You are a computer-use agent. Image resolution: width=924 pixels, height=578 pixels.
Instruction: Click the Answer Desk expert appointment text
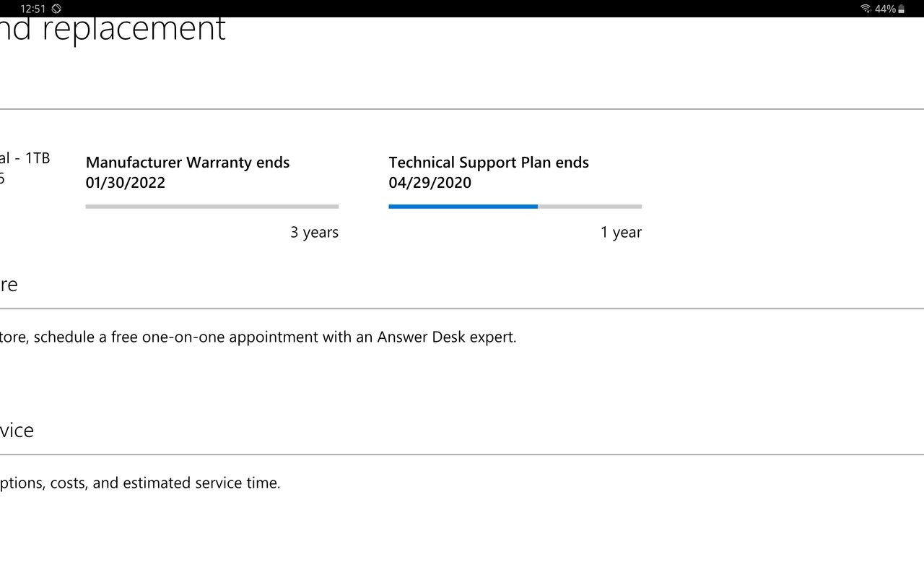(x=258, y=337)
